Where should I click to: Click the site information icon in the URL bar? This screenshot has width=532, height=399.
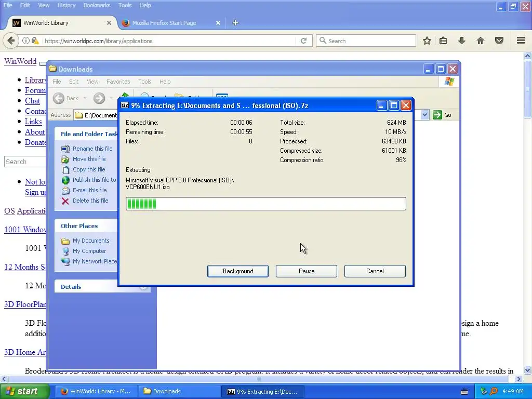tap(26, 41)
